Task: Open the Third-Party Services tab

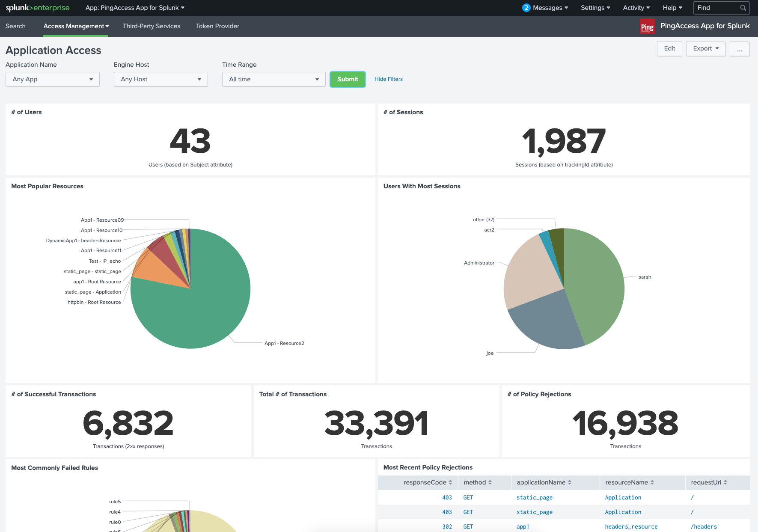Action: 152,26
